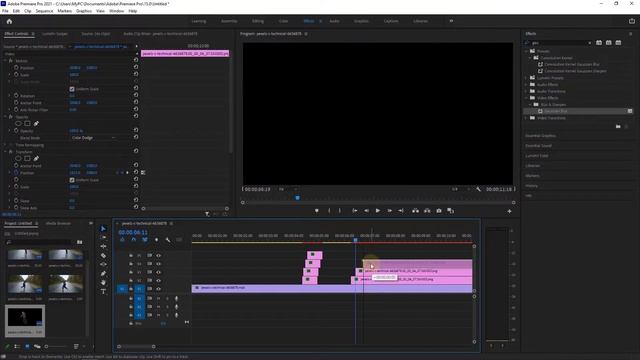Open timeline display settings wrench
Viewport: 640px width, 360px height.
[x=168, y=240]
